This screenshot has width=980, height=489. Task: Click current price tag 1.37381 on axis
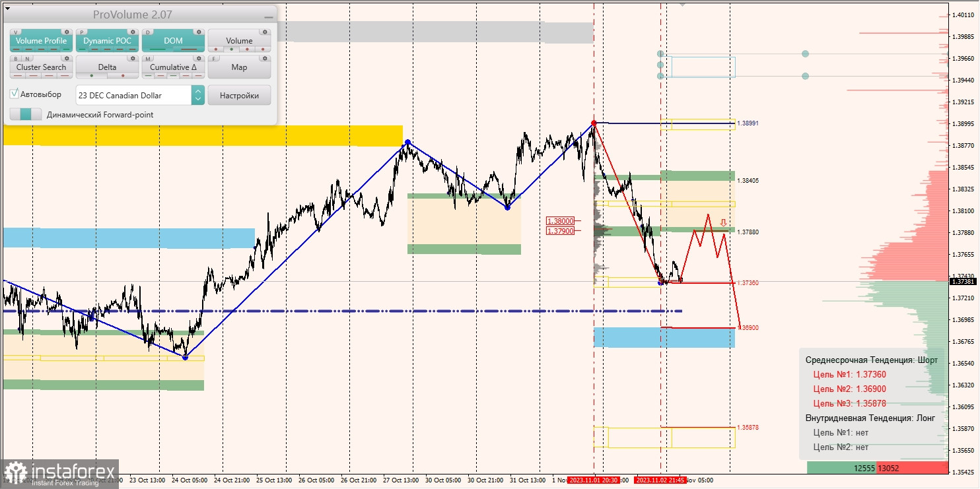coord(963,281)
